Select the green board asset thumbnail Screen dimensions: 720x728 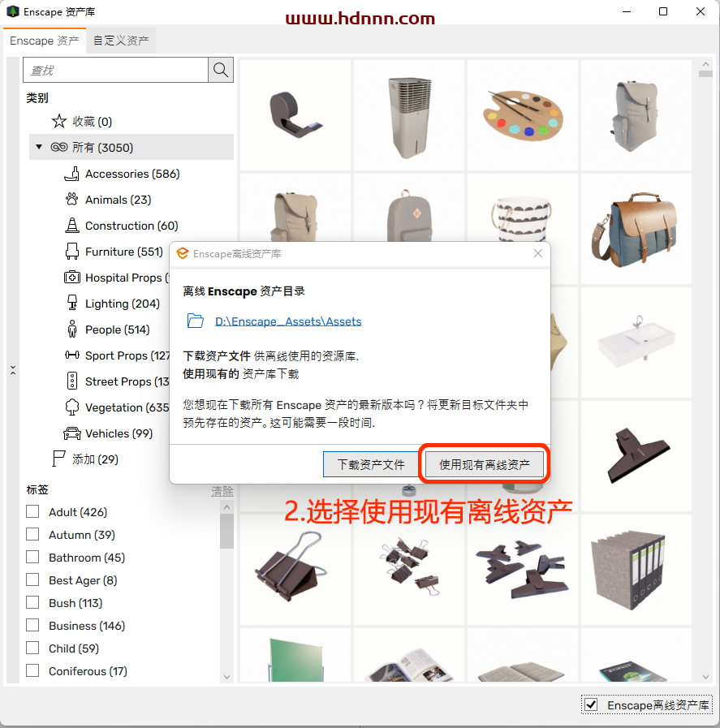[x=295, y=655]
